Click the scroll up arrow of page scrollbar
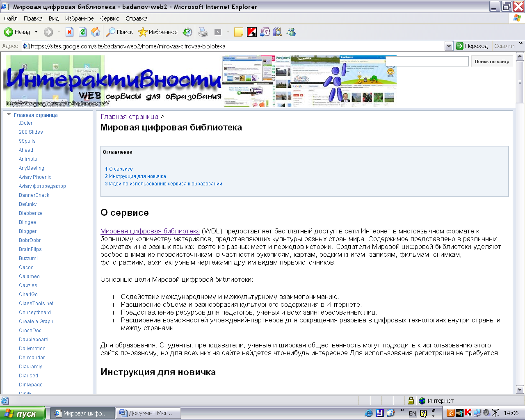Viewport: 525px width, 420px height. click(520, 57)
